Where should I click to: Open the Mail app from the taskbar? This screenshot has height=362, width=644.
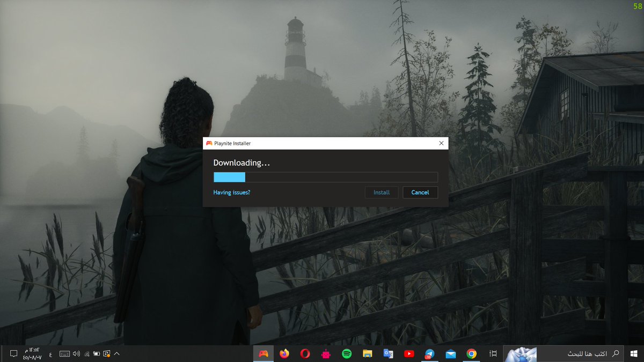(x=450, y=353)
